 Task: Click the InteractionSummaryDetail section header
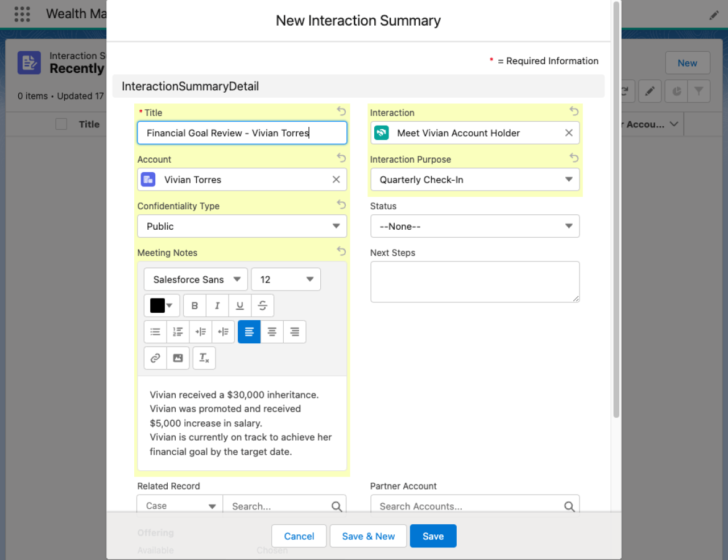358,86
